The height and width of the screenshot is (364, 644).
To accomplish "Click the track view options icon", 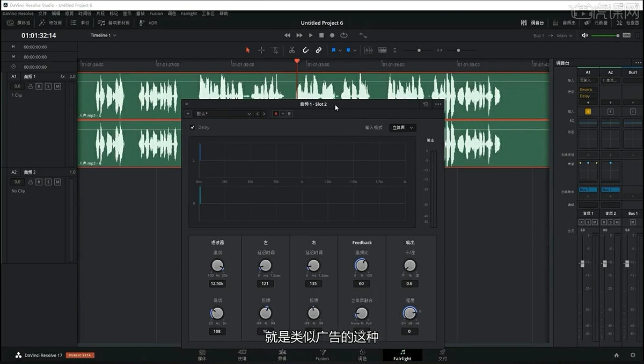I will 382,50.
